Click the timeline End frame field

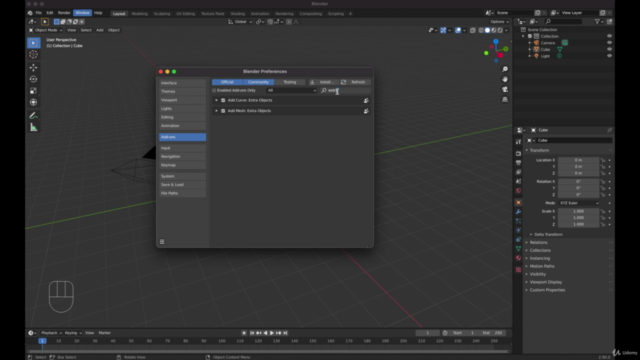click(493, 333)
